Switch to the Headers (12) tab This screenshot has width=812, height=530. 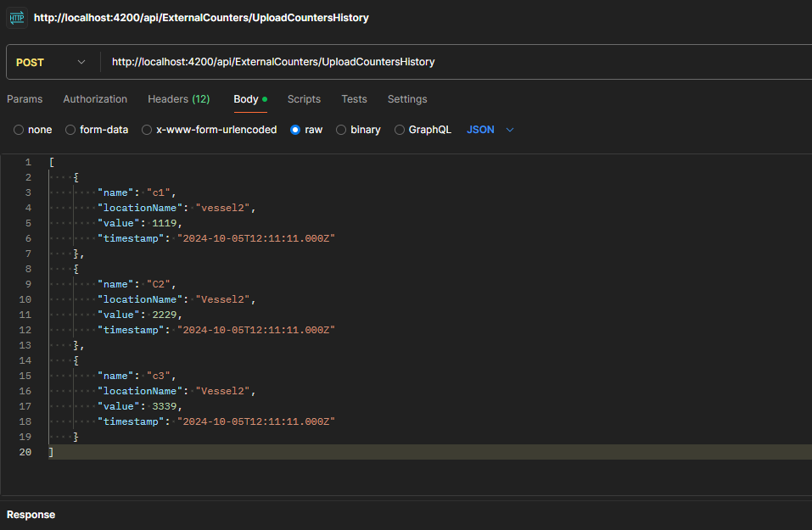(179, 99)
